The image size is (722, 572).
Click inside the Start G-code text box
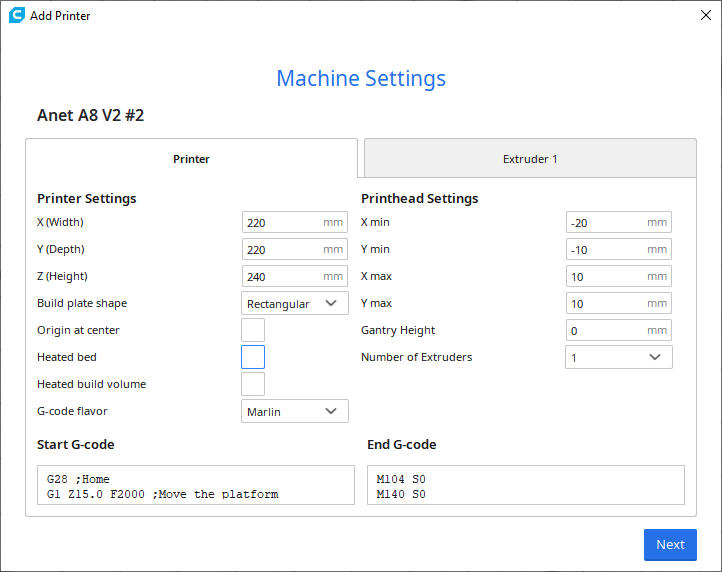click(196, 485)
